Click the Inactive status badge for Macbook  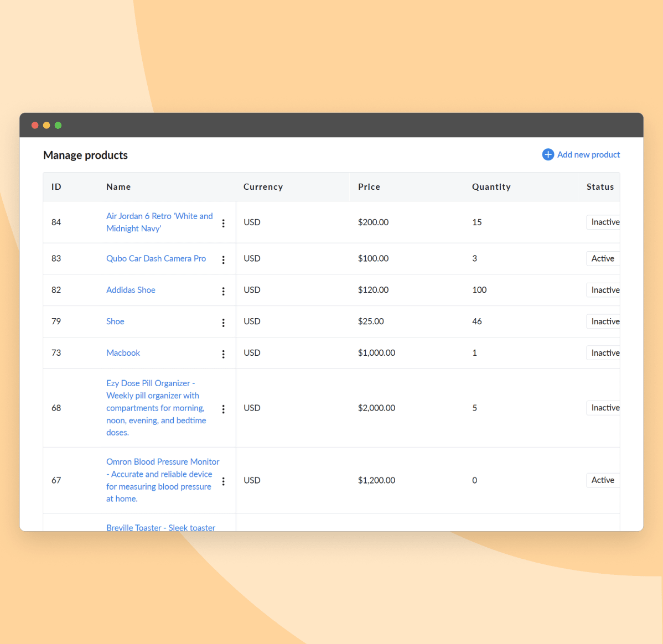pyautogui.click(x=603, y=352)
